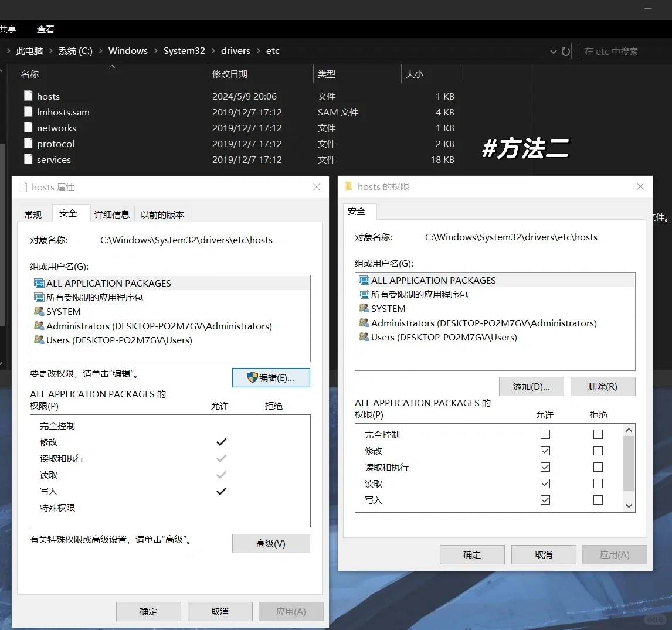Select the networks file icon
Screen dimensions: 672x630
pos(28,128)
